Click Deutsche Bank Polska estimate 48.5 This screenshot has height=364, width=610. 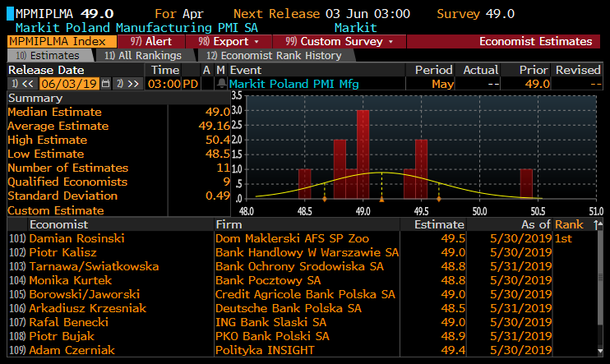[x=453, y=308]
